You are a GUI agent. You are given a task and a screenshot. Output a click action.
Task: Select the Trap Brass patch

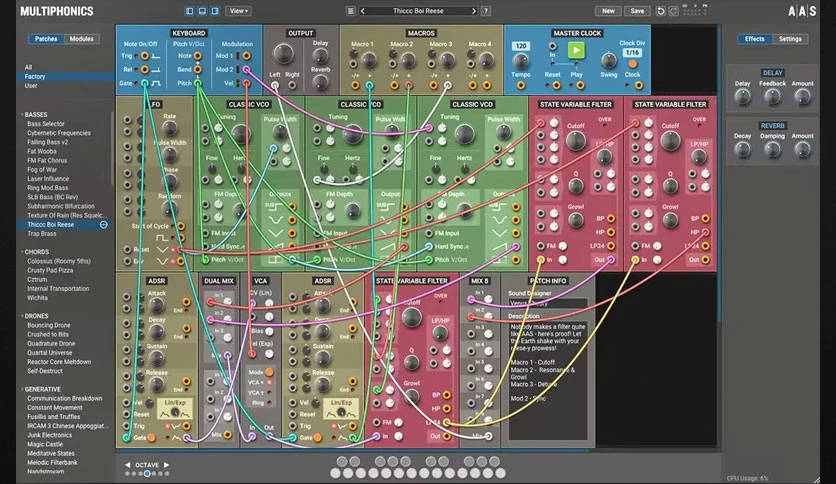click(x=42, y=233)
